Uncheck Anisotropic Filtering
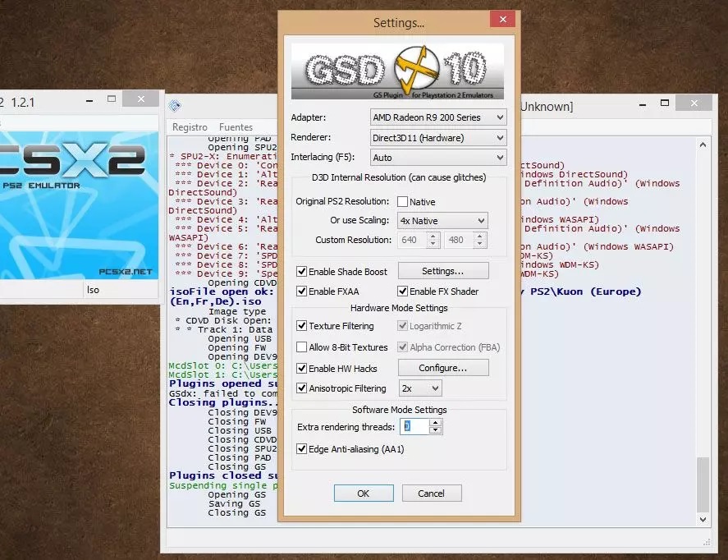This screenshot has height=560, width=728. tap(302, 388)
